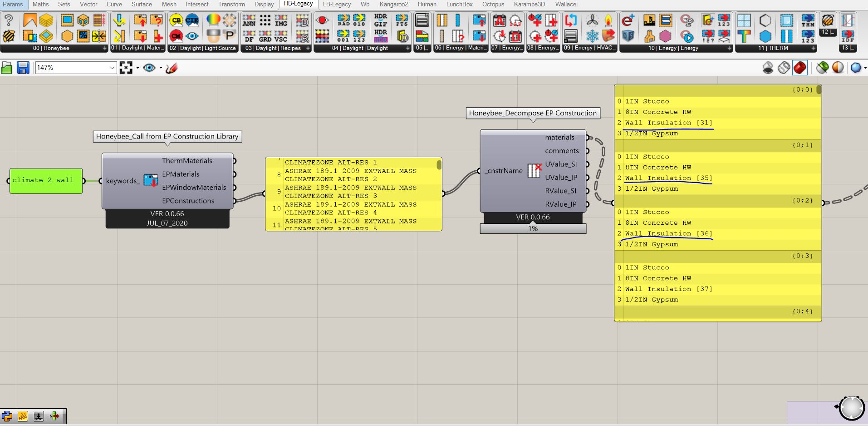Click the GRD grid-based recipe icon
Image resolution: width=868 pixels, height=426 pixels.
click(265, 36)
